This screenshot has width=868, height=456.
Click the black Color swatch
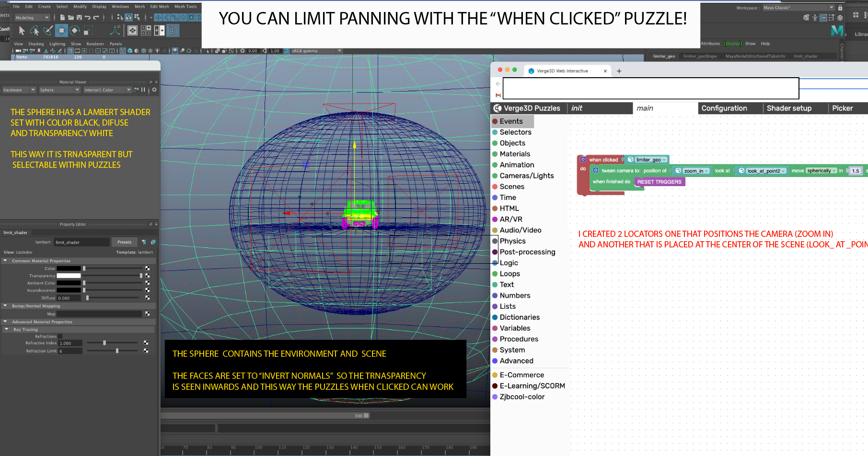point(69,269)
